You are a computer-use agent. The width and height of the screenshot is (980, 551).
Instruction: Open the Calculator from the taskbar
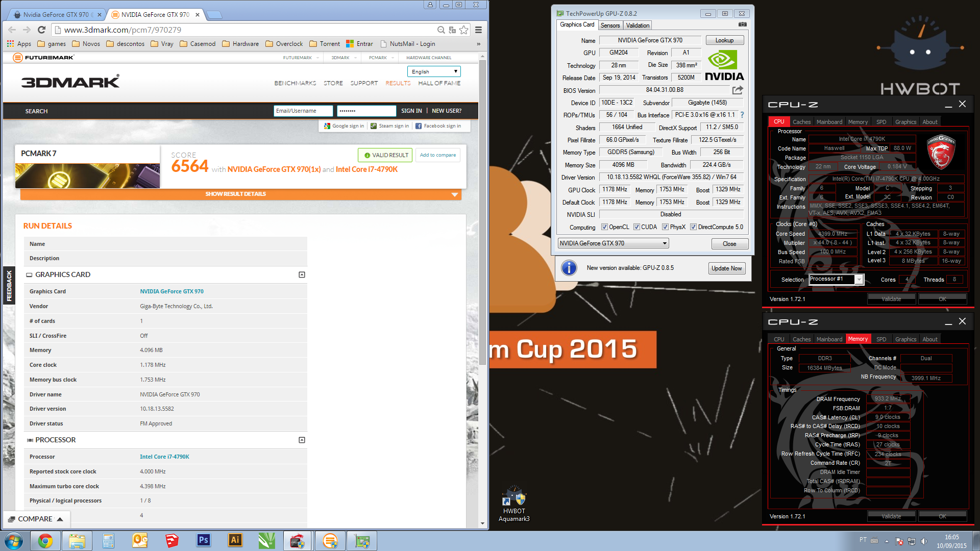pos(108,541)
